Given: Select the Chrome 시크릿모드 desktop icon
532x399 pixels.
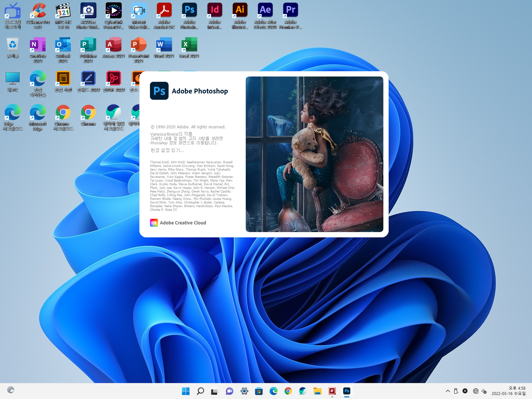Looking at the screenshot, I should [63, 118].
